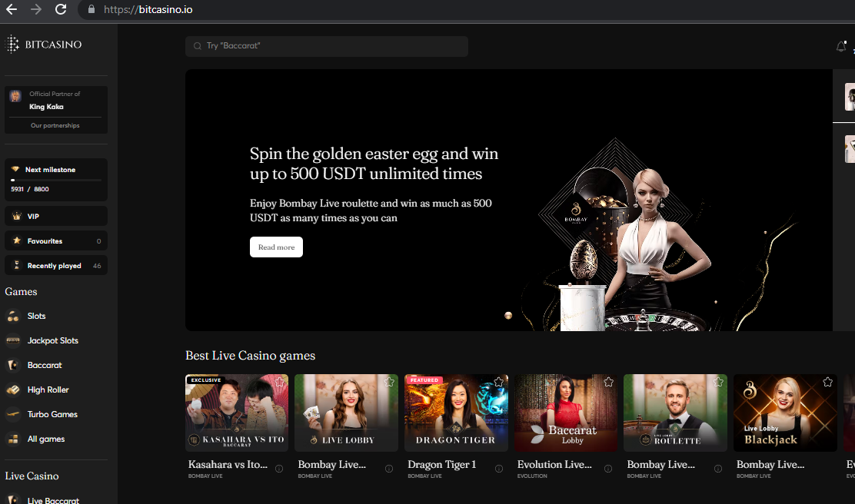Image resolution: width=855 pixels, height=504 pixels.
Task: Favourite Dragon Tiger 1 with the star
Action: pos(499,382)
